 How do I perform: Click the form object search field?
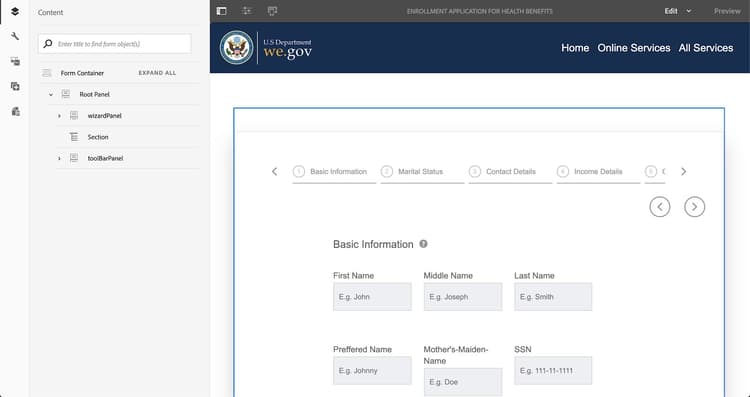click(x=115, y=44)
